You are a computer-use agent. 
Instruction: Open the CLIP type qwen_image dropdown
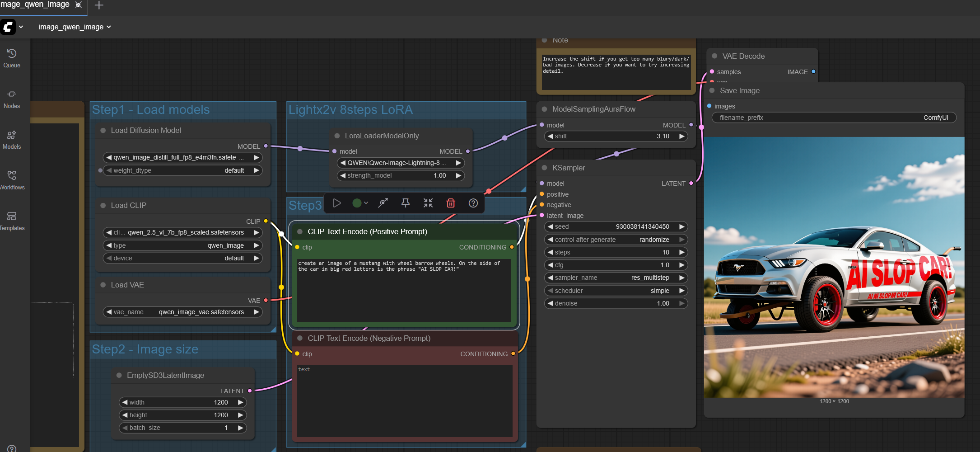tap(182, 245)
